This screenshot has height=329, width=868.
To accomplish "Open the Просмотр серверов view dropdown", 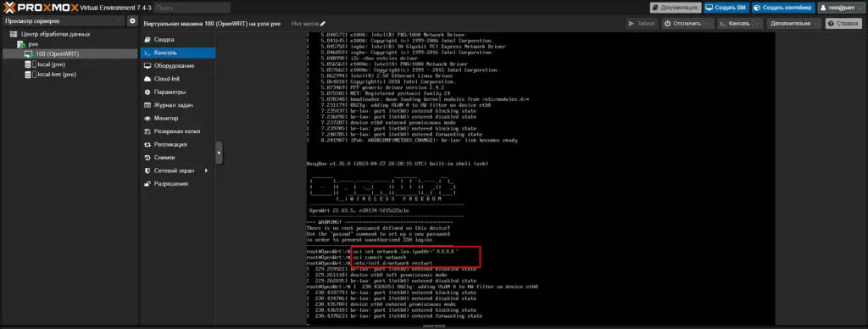I will (x=63, y=21).
